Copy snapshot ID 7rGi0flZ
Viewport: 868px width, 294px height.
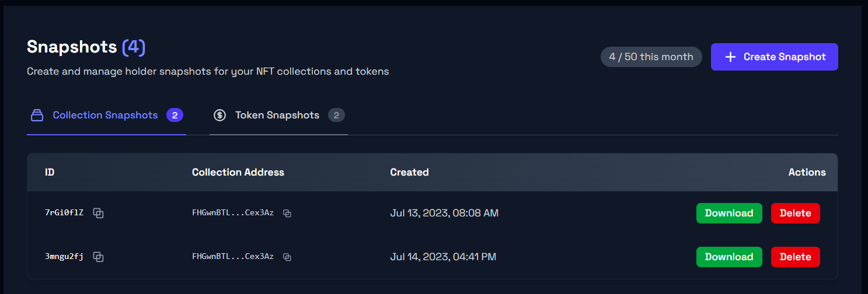point(99,213)
